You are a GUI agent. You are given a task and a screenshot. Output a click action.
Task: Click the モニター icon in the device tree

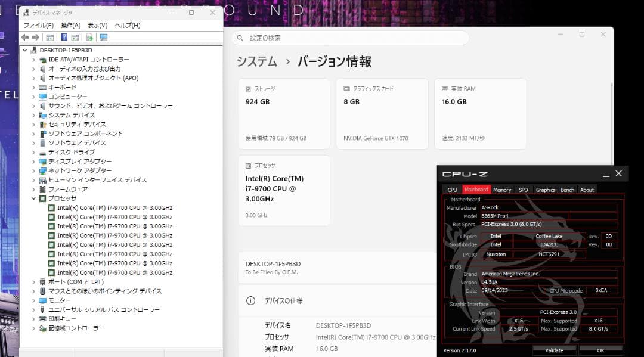[42, 300]
